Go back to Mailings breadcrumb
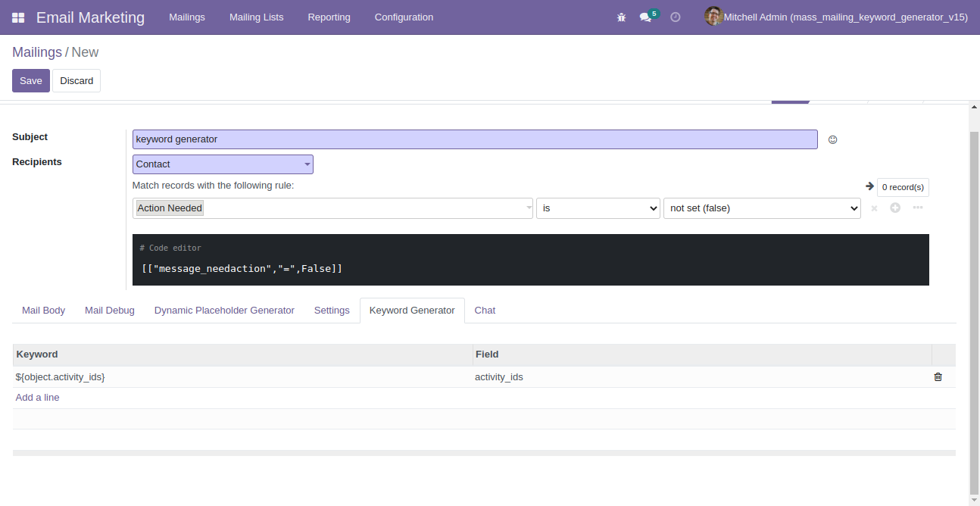Screen dimensions: 980x506 click(37, 52)
